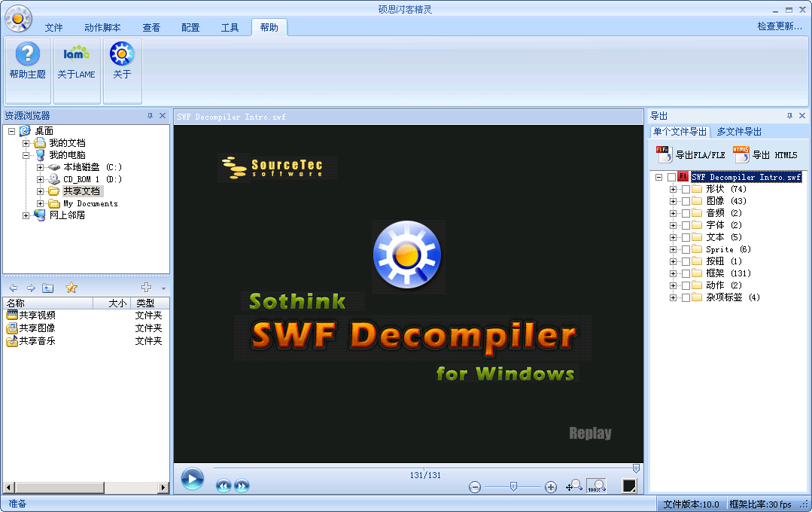Expand the 杂项标签 (4) tree node
The height and width of the screenshot is (512, 812).
pos(673,297)
